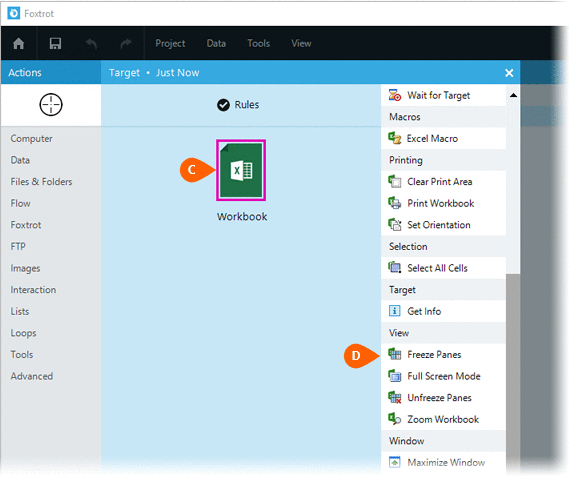The height and width of the screenshot is (492, 577).
Task: Select the target crosshair selector icon
Action: 51,105
